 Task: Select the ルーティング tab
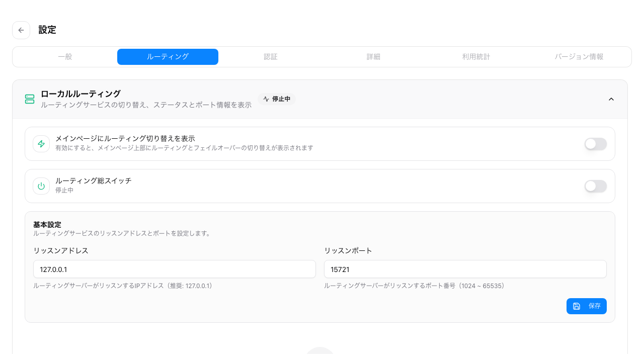pos(168,57)
